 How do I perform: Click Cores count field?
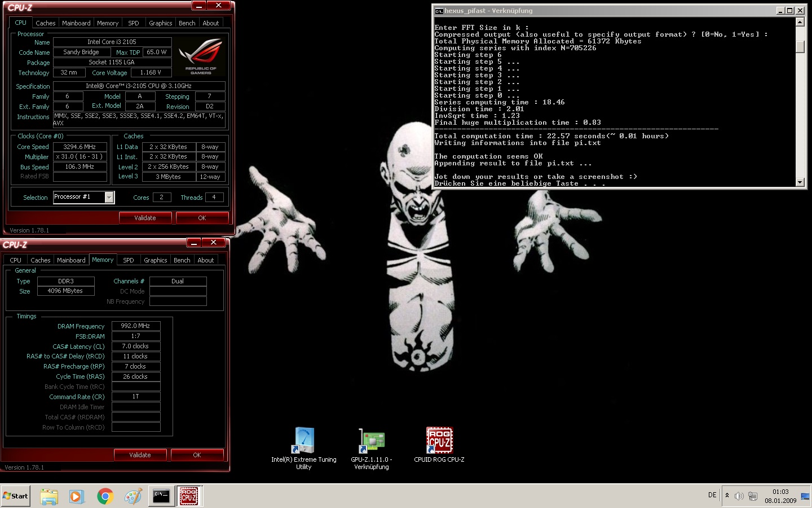pos(162,198)
